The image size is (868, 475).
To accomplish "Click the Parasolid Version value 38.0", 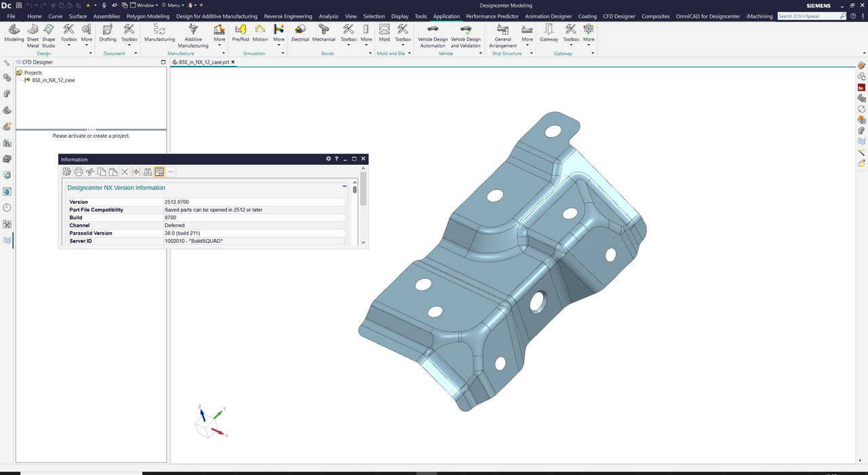I will [182, 233].
